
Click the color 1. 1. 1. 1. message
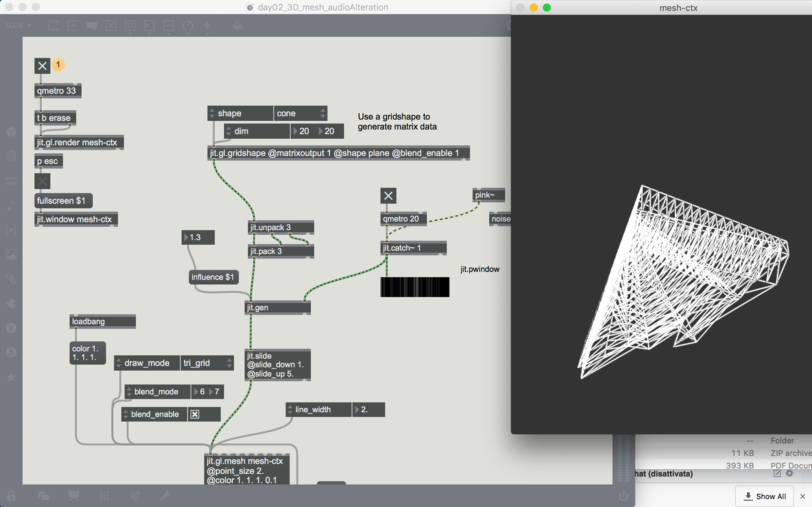(x=88, y=353)
